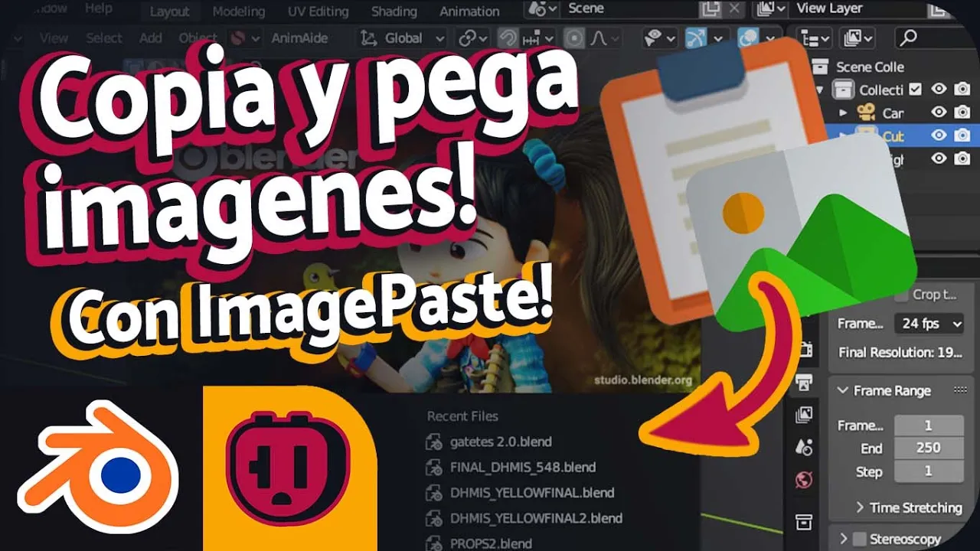Viewport: 980px width, 551px height.
Task: Disable Collection in renders camera icon
Action: click(x=962, y=90)
